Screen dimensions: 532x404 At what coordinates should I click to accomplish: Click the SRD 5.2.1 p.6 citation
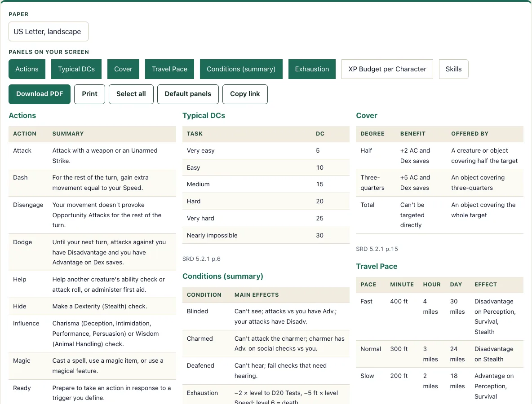(x=202, y=259)
